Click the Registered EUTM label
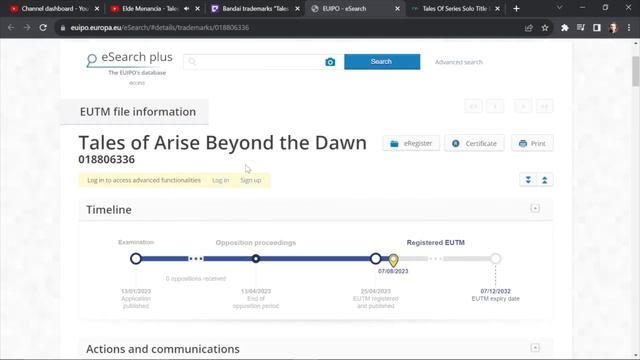Screen dimensions: 640x360 tap(436, 242)
